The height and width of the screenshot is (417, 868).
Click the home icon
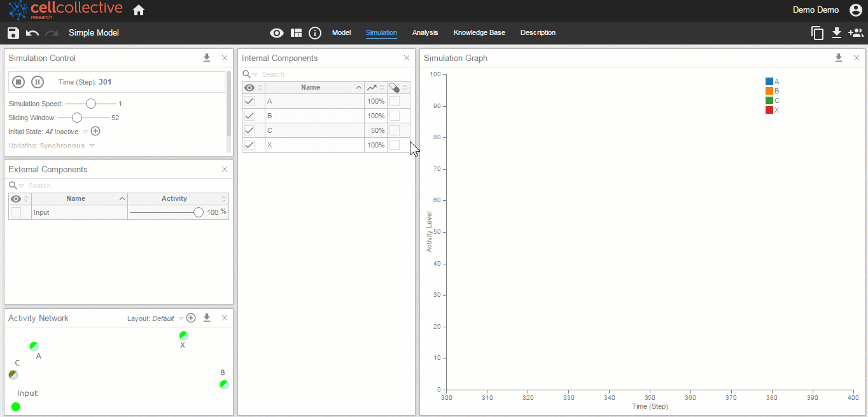[139, 10]
